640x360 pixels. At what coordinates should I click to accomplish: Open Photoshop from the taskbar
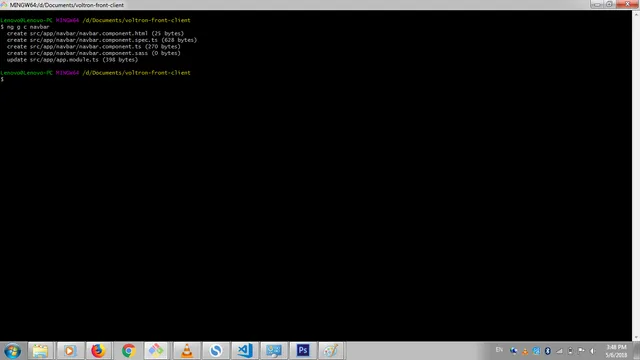(x=303, y=351)
